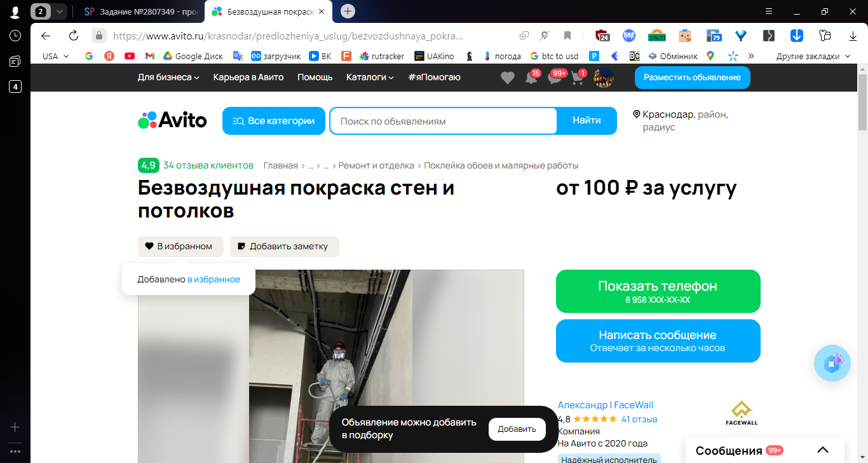Image resolution: width=868 pixels, height=463 pixels.
Task: Open the Gmail bookmark icon
Action: pos(149,56)
